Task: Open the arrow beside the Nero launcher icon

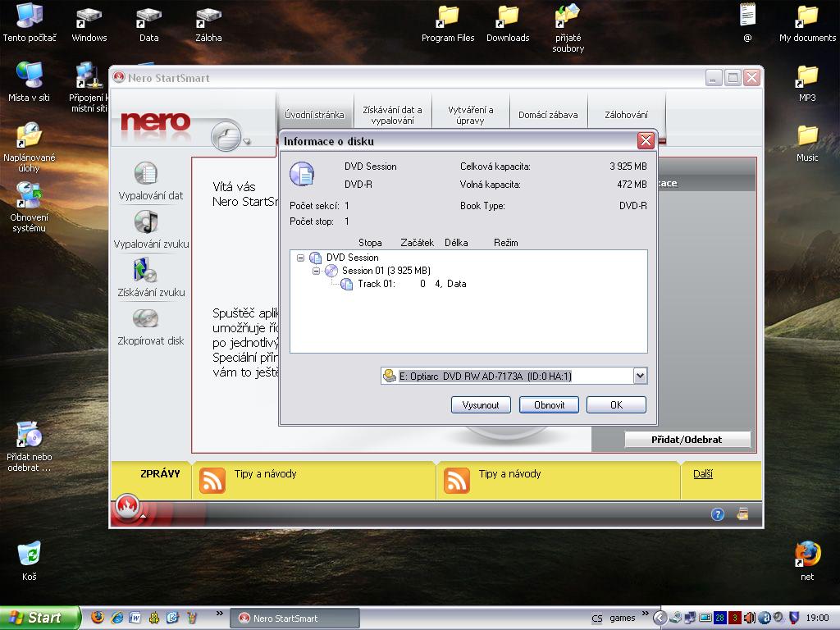Action: coord(247,142)
